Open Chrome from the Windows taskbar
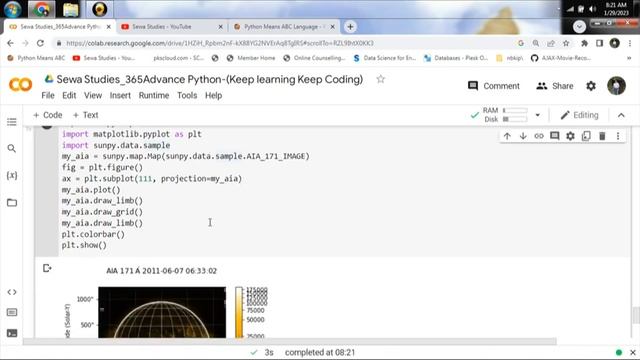Screen dimensions: 640x360 (x=41, y=9)
